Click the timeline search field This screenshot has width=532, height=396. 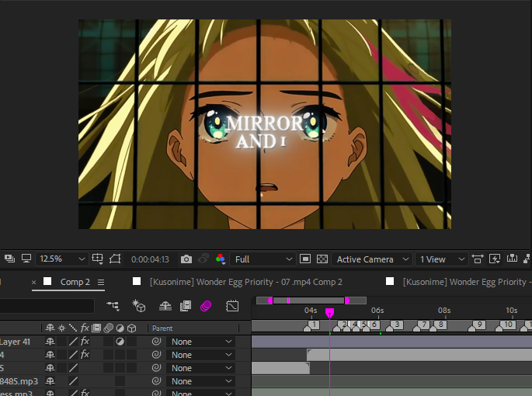(47, 306)
